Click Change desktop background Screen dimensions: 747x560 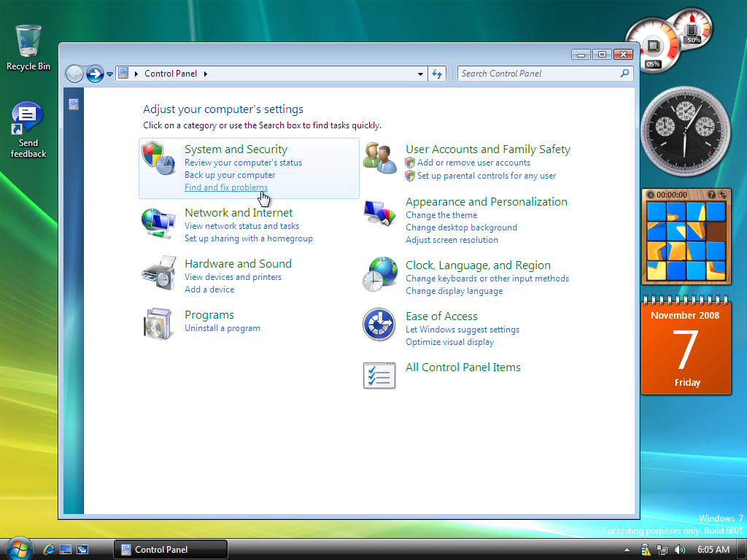pyautogui.click(x=461, y=227)
